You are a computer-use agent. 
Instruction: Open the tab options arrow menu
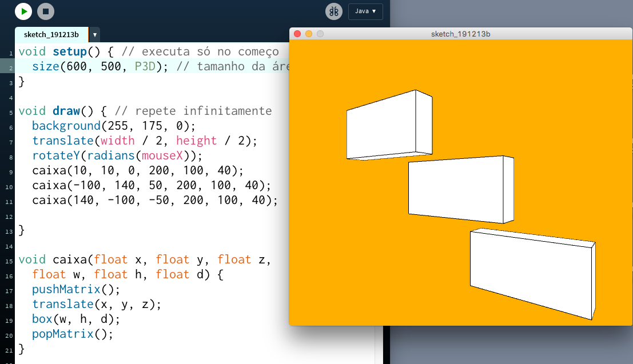coord(94,35)
